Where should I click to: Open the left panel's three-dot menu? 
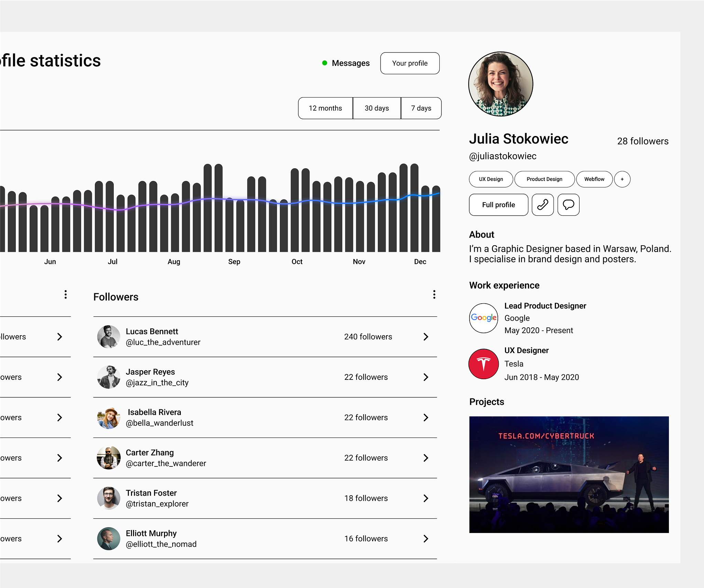pyautogui.click(x=65, y=294)
